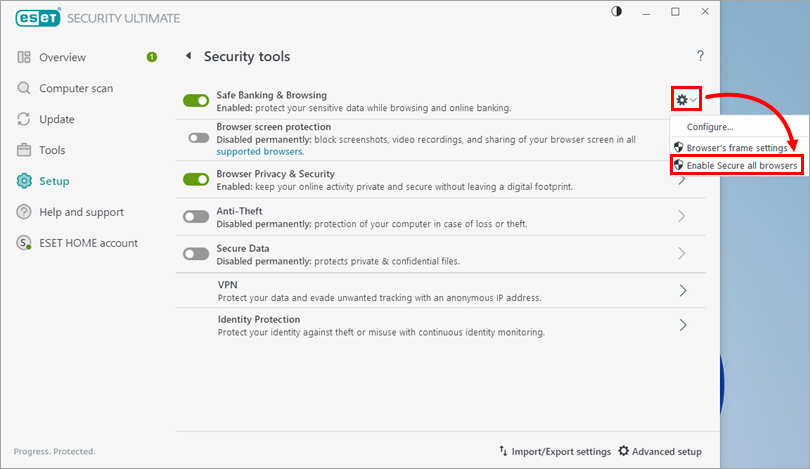The width and height of the screenshot is (810, 469).
Task: Toggle the dark/light contrast mode icon
Action: coord(616,11)
